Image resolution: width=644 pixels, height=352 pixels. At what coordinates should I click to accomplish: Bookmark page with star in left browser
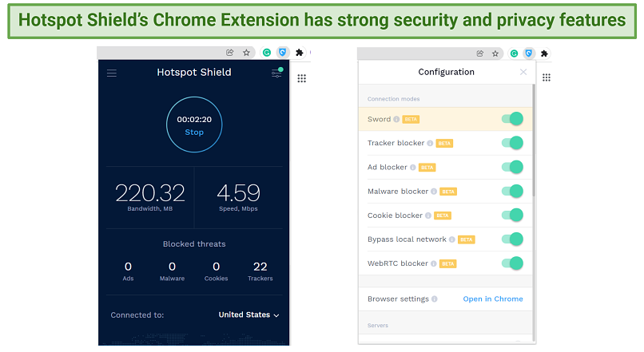pyautogui.click(x=246, y=53)
